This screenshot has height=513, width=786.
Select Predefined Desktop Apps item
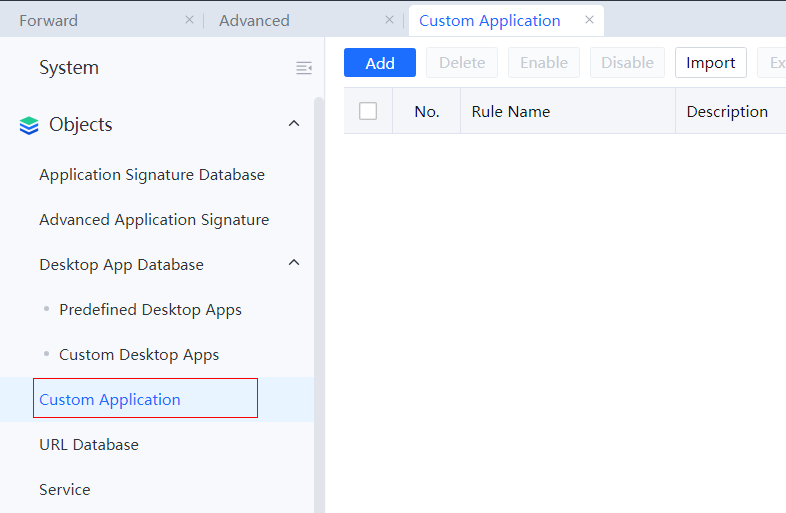pos(150,310)
